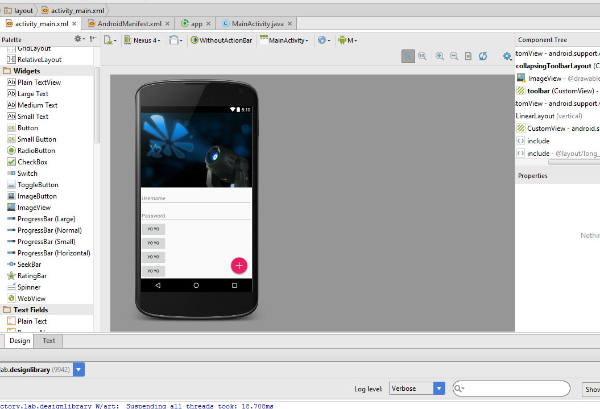Pick the WebView widget from palette
600x409 pixels.
pos(30,298)
